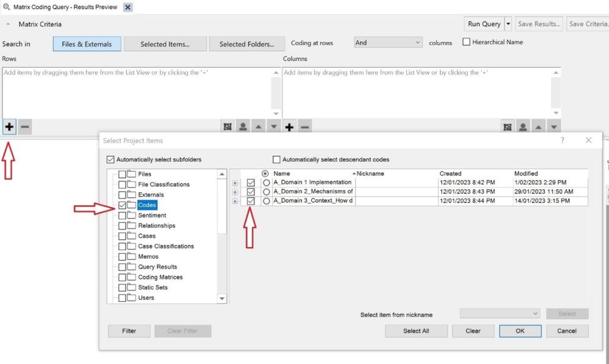The width and height of the screenshot is (609, 364).
Task: Click the Rows add item plus icon
Action: (9, 127)
